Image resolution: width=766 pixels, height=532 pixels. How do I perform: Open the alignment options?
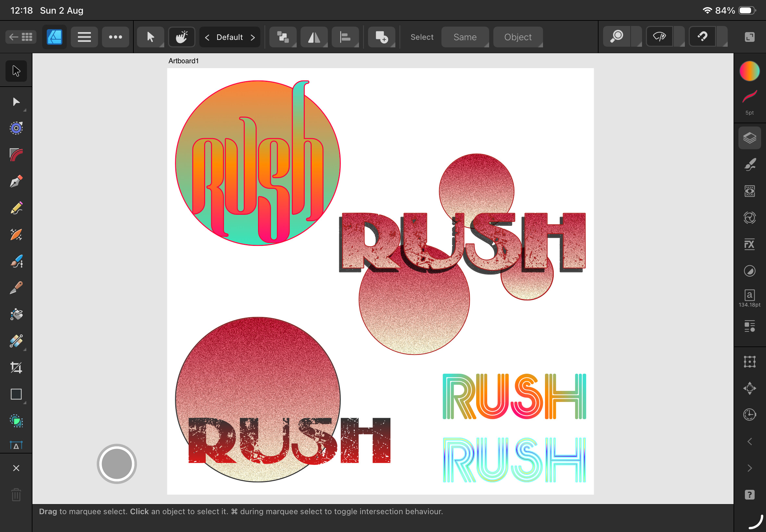(345, 37)
